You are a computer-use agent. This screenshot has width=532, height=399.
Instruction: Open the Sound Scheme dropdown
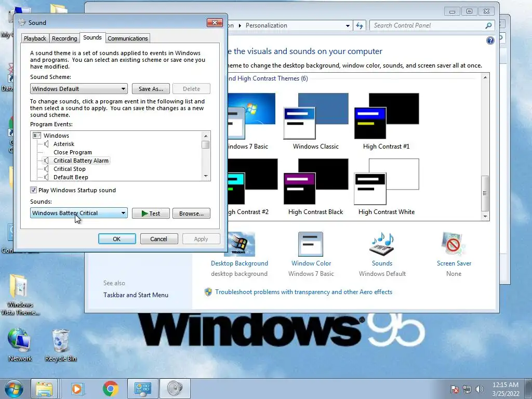[79, 88]
